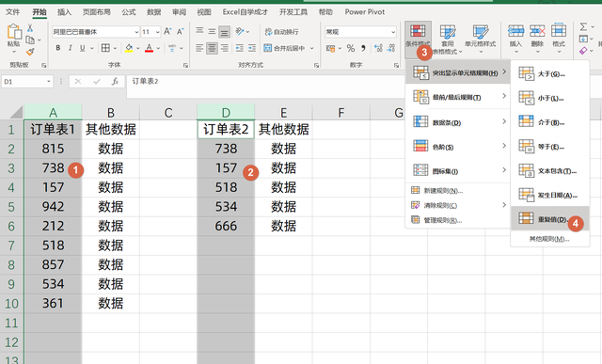Apply percent style icon
Screen dimensions: 602x364
coord(351,48)
